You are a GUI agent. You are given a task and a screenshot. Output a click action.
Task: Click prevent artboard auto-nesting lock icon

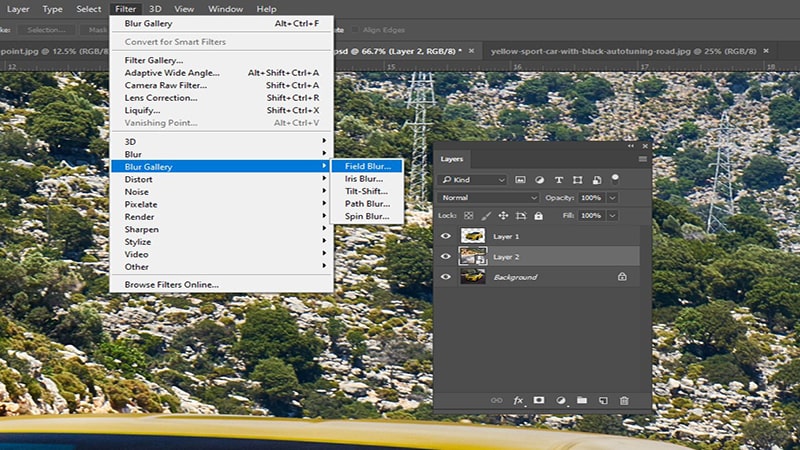521,216
